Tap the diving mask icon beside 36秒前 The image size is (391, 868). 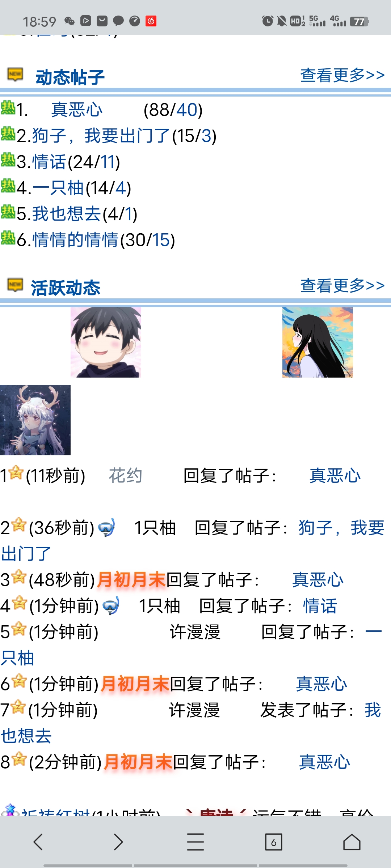tap(107, 528)
